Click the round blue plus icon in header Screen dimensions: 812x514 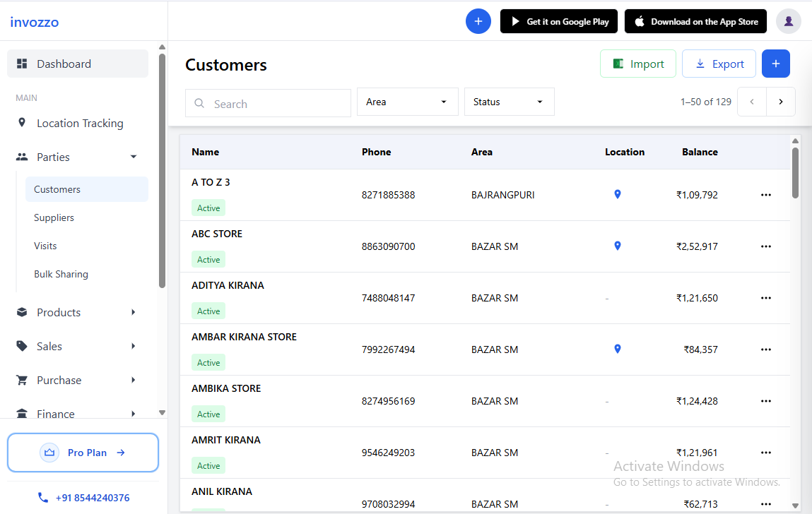(x=478, y=21)
